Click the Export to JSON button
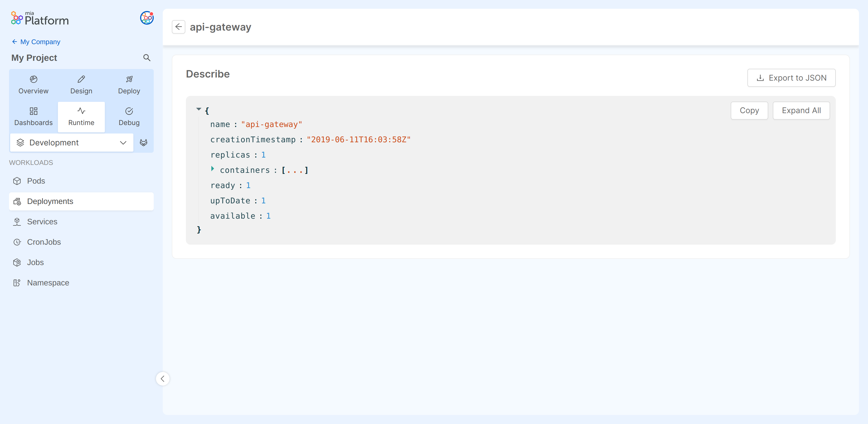Screen dimensions: 868x424 tap(791, 78)
